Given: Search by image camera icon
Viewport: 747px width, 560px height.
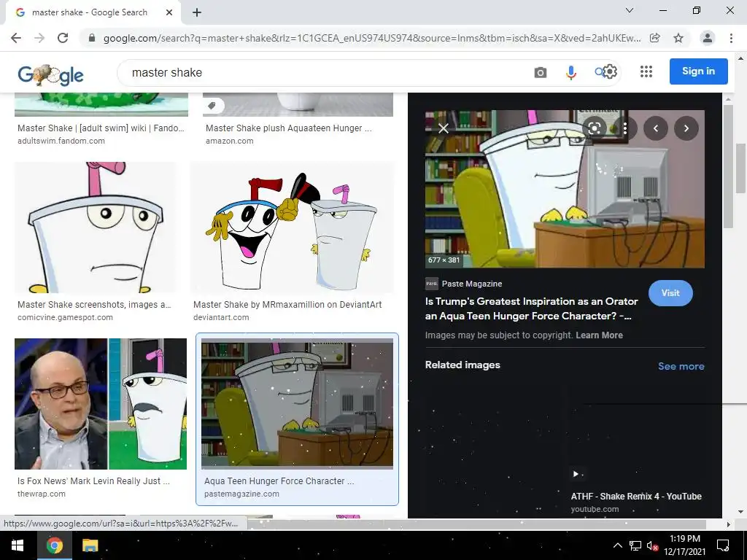Looking at the screenshot, I should pyautogui.click(x=541, y=72).
